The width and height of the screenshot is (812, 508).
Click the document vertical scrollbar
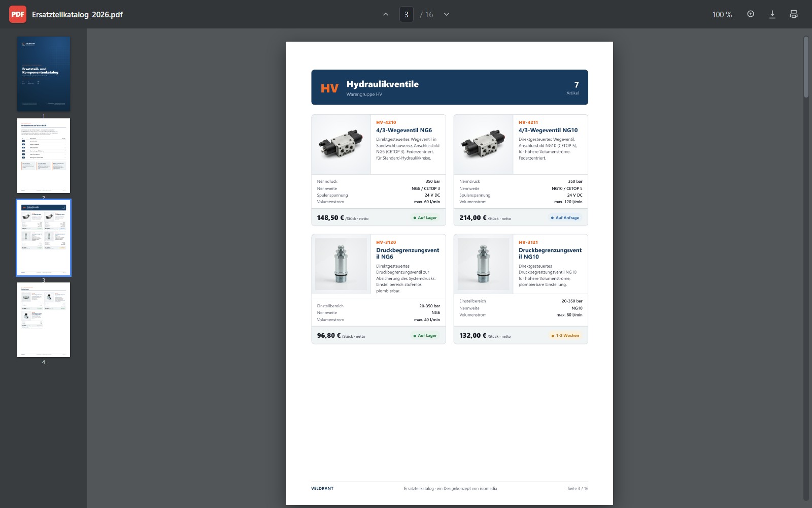pyautogui.click(x=806, y=66)
